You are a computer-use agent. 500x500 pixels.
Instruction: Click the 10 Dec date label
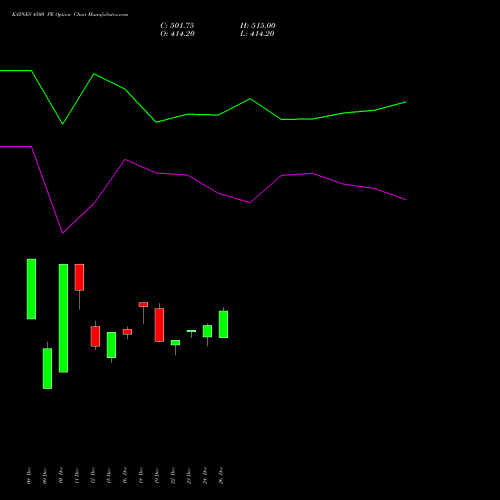[61, 476]
